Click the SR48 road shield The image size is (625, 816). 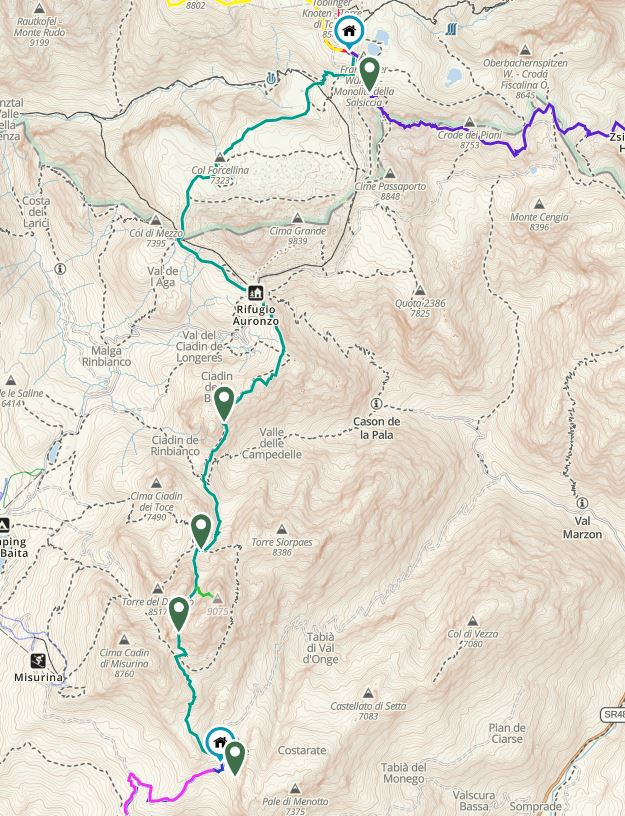coord(614,715)
